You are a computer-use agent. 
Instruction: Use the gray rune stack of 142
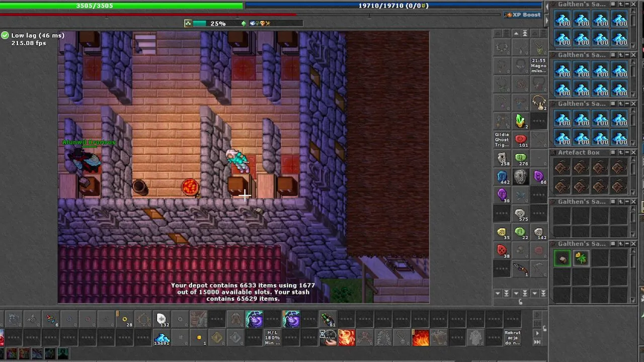click(x=539, y=232)
